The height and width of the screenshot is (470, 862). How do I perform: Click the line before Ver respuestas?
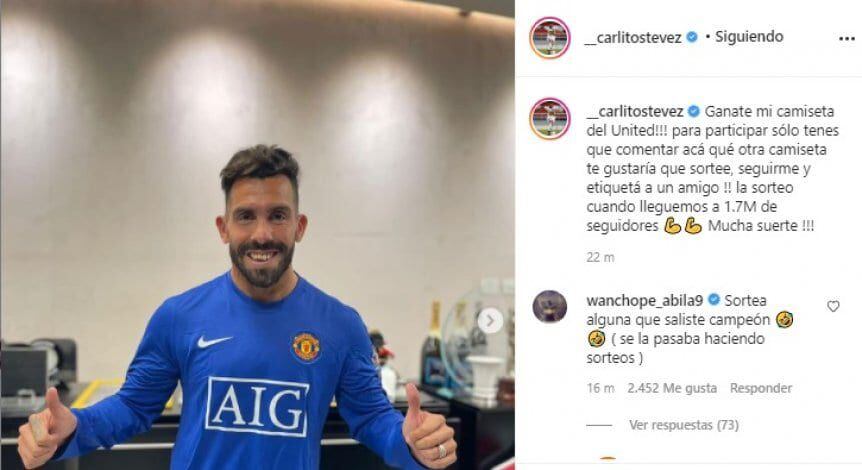click(599, 425)
